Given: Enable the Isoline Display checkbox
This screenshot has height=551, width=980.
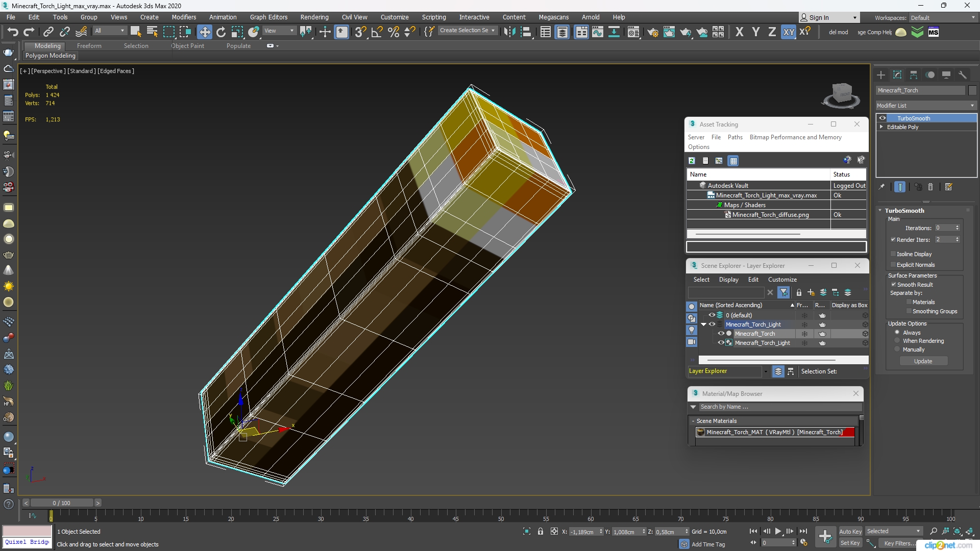Looking at the screenshot, I should tap(893, 254).
